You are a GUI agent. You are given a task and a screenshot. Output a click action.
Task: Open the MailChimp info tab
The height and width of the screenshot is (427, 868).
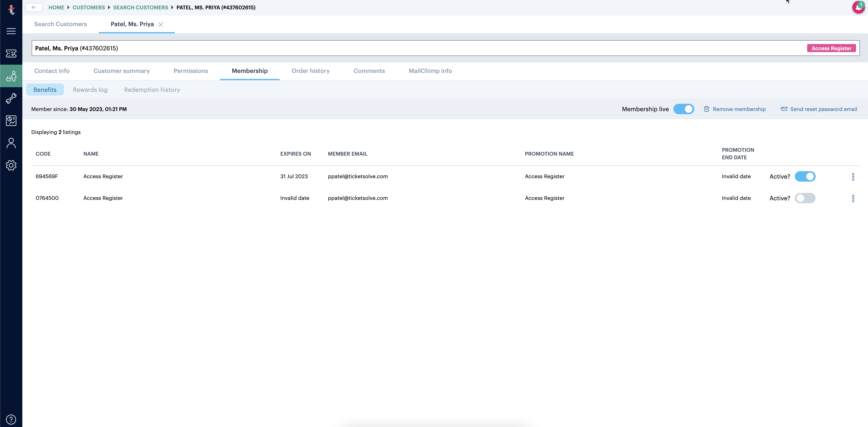coord(430,71)
